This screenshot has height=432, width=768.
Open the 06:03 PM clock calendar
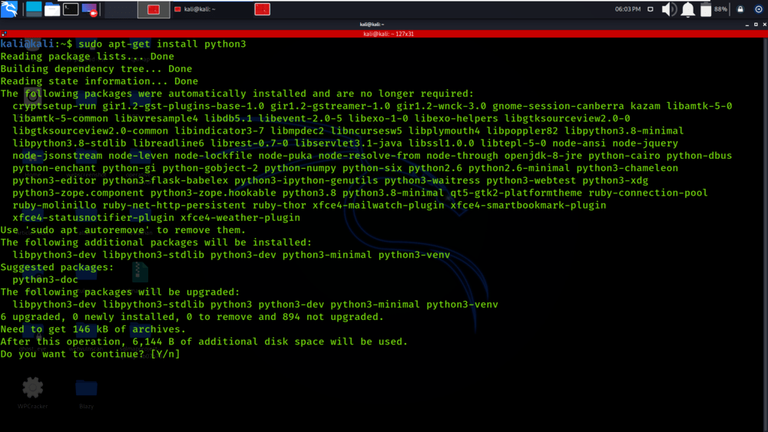[x=627, y=9]
